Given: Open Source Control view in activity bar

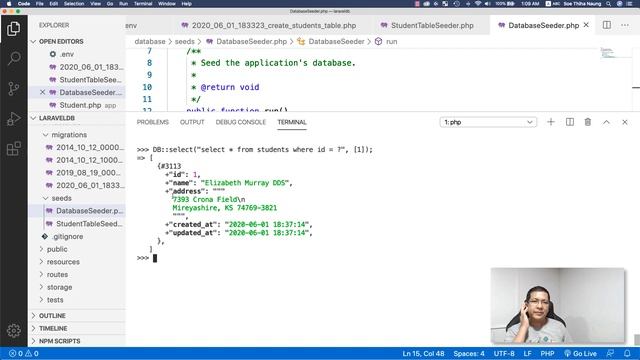Looking at the screenshot, I should coord(13,88).
